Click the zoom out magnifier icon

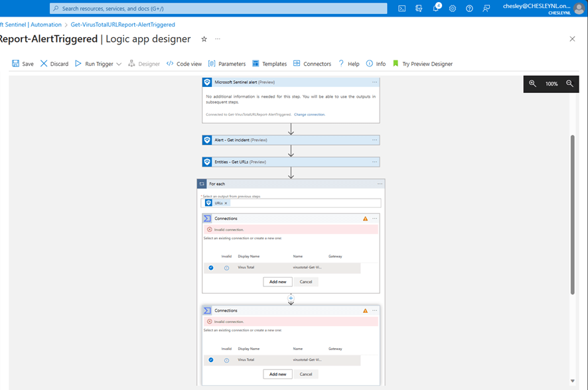tap(569, 84)
